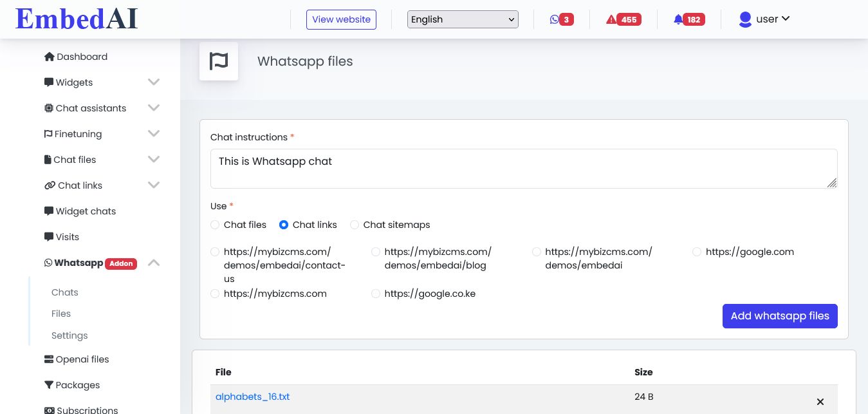Delete alphabets_16.txt using the X icon
This screenshot has width=868, height=414.
[820, 402]
